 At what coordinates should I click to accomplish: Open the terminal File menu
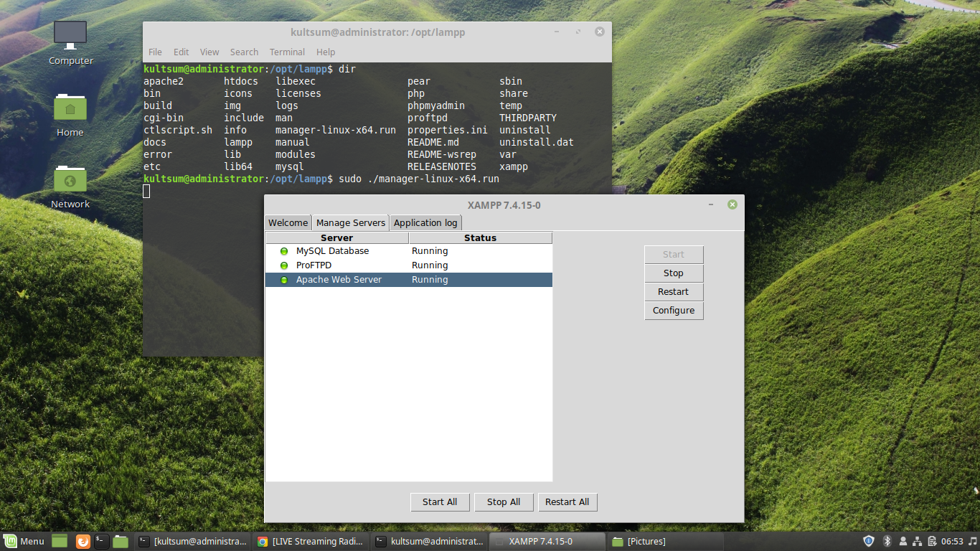pos(155,52)
